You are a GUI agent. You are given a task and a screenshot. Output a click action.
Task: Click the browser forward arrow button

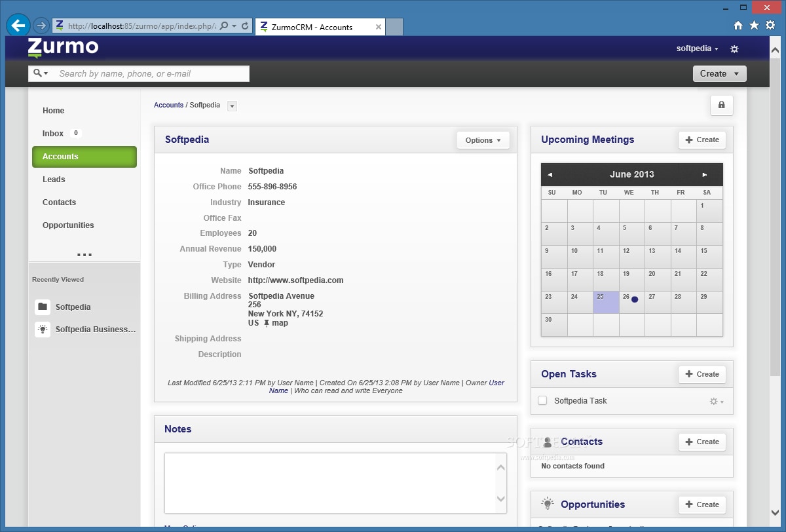(x=41, y=26)
